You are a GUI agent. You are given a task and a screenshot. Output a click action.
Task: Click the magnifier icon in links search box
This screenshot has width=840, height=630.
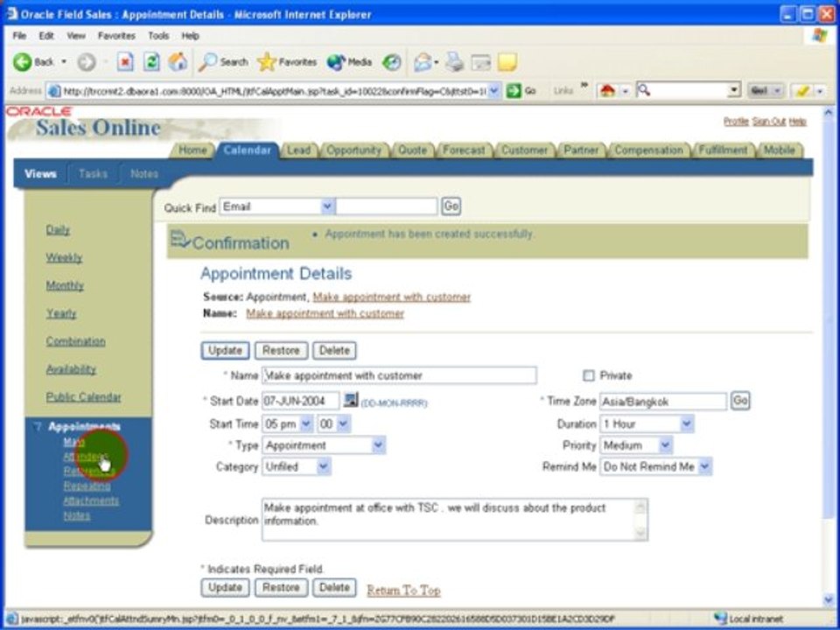[x=645, y=90]
